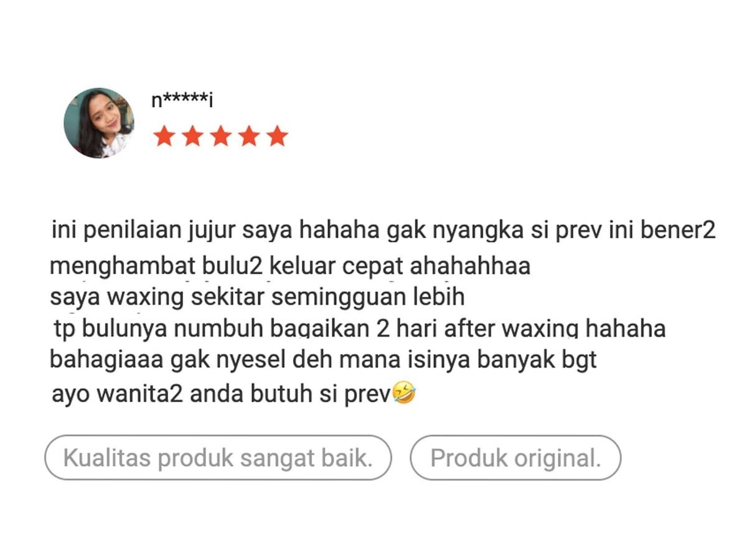Click the word 'ahahahhaa' in the review
This screenshot has height=560, width=747.
point(470,266)
